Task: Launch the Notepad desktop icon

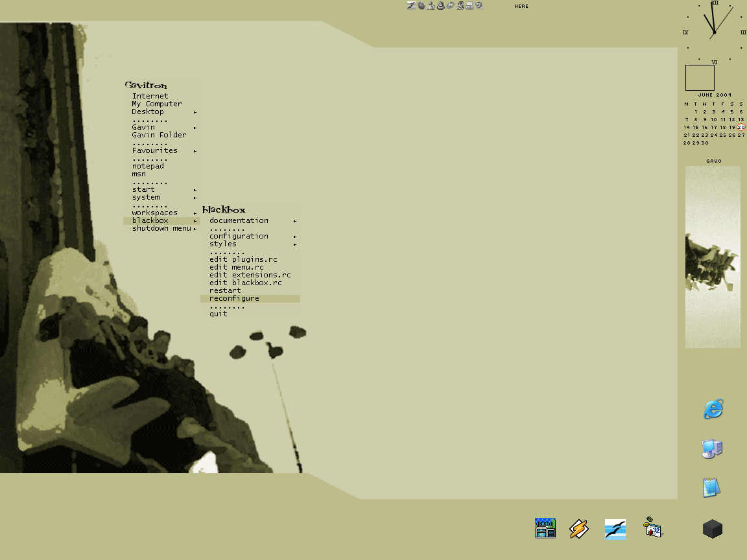Action: 711,487
